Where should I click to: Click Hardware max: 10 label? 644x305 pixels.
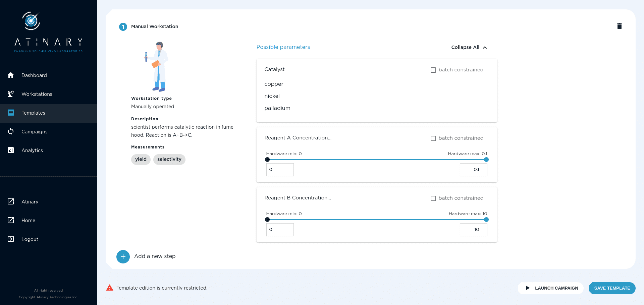[468, 213]
